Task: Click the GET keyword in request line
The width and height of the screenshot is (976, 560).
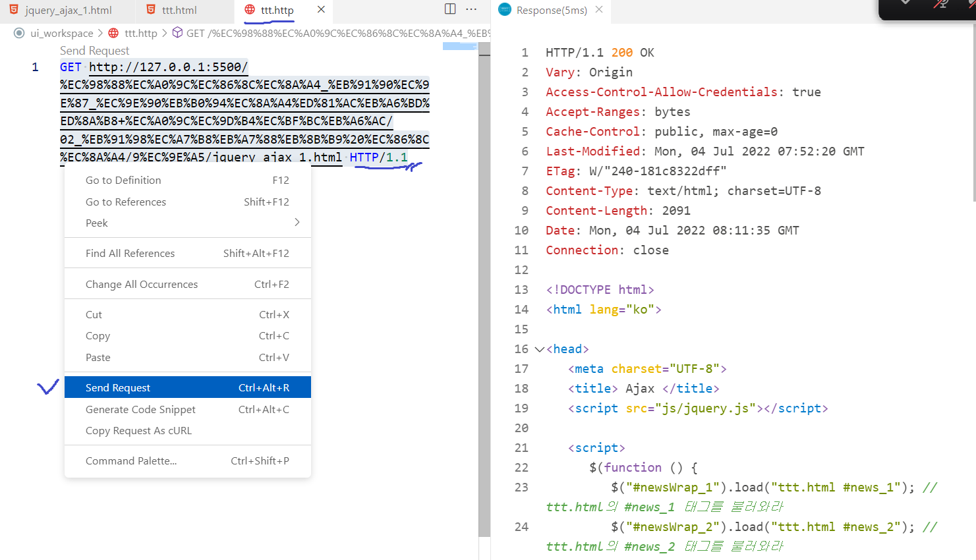Action: tap(71, 67)
